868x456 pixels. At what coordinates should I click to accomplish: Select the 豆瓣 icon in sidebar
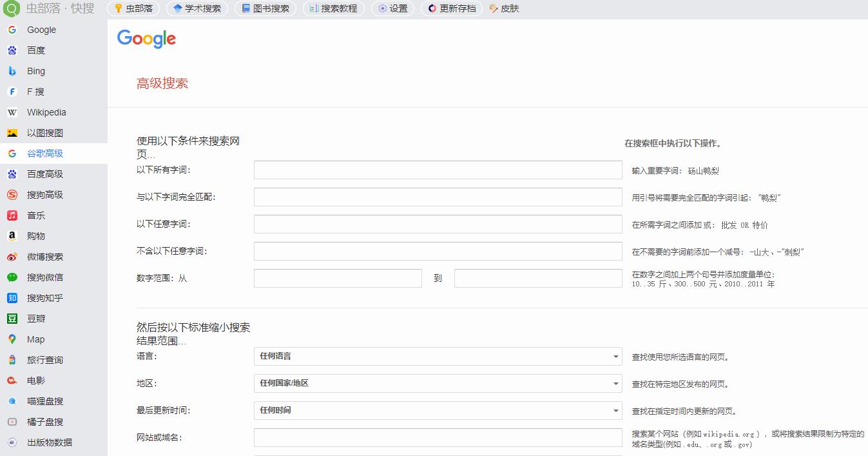coord(12,319)
